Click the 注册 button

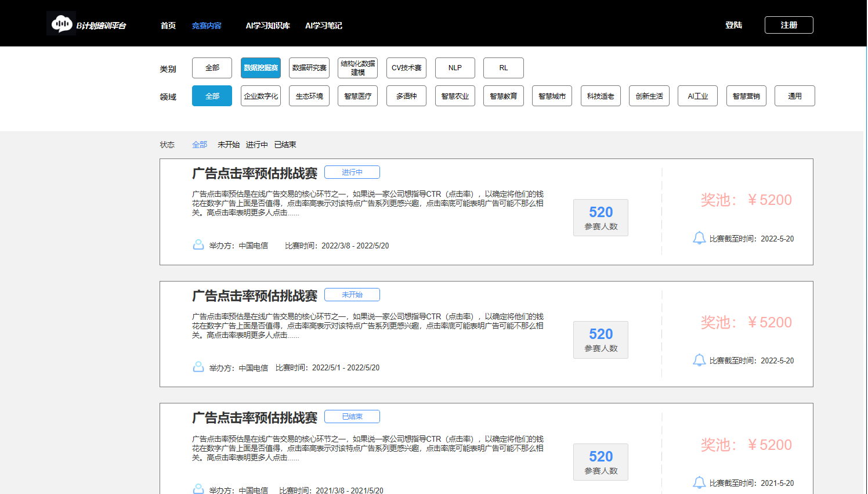click(789, 25)
